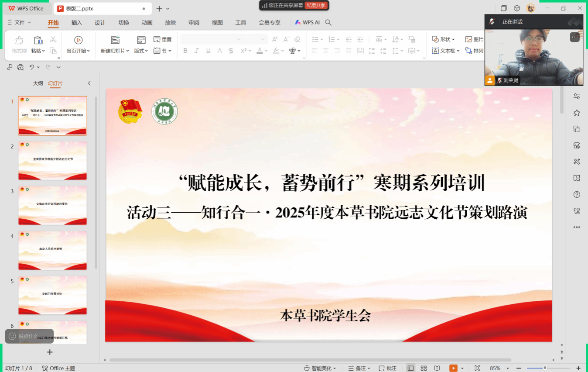Image resolution: width=588 pixels, height=372 pixels.
Task: Click the undo arrow in quick access bar
Action: click(32, 67)
